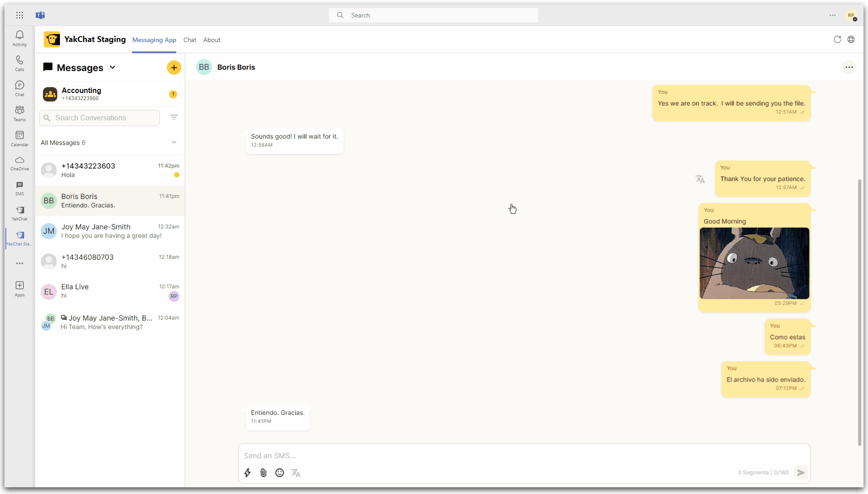This screenshot has height=494, width=868.
Task: Open quick replies lightning icon
Action: tap(247, 473)
